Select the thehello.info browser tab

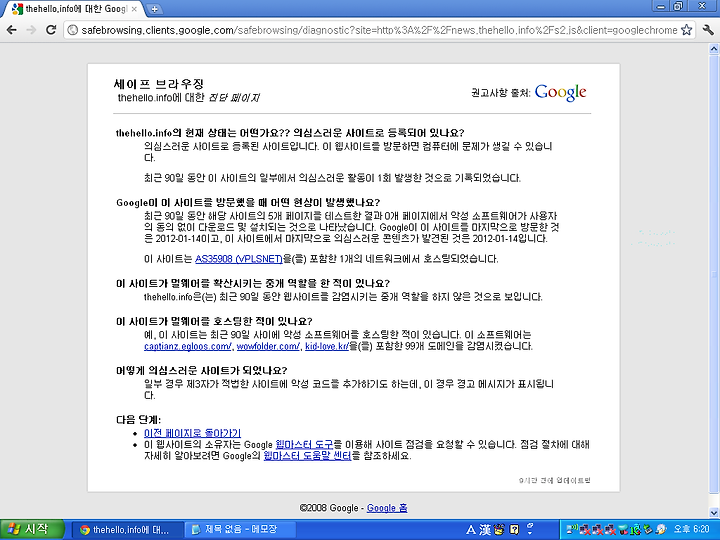73,9
